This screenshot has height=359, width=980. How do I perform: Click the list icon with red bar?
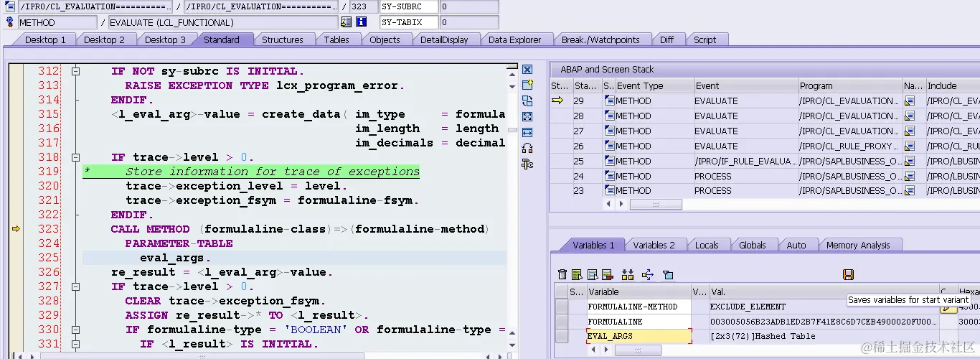point(607,274)
